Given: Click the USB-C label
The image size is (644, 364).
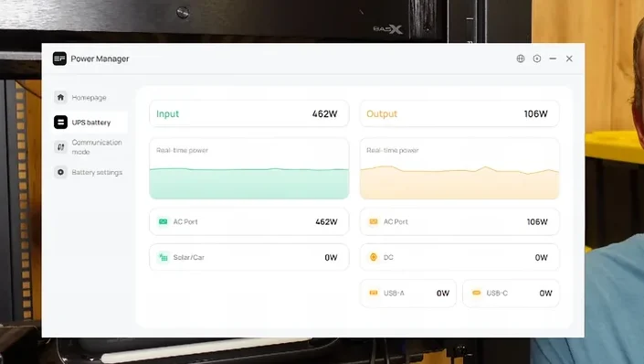Looking at the screenshot, I should pyautogui.click(x=497, y=294).
